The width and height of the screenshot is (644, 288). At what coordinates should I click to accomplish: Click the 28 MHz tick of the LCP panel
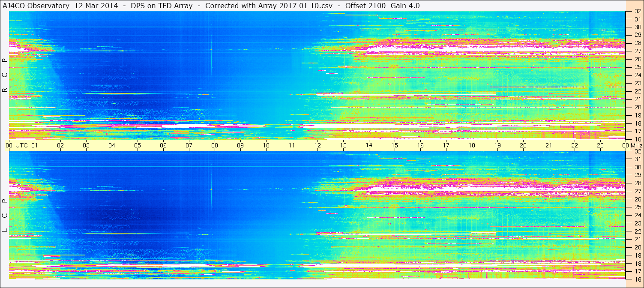coord(638,183)
